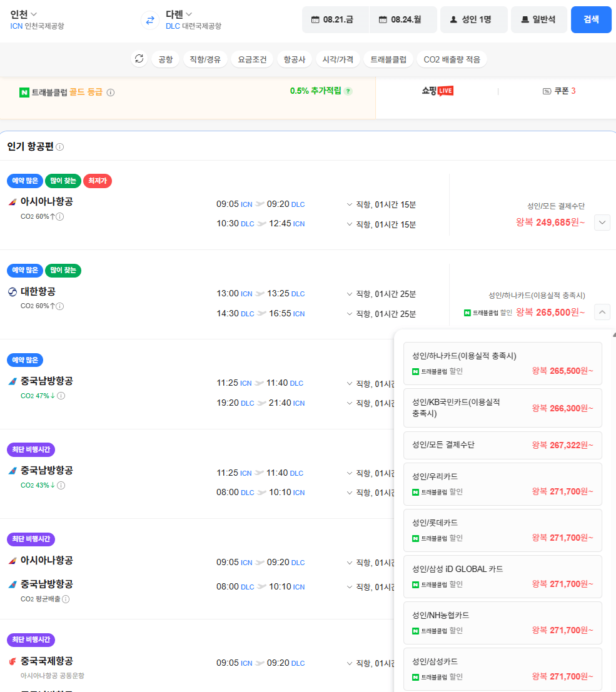Collapse the 대한항공 265,500원 price options
The width and height of the screenshot is (616, 692).
[x=602, y=312]
